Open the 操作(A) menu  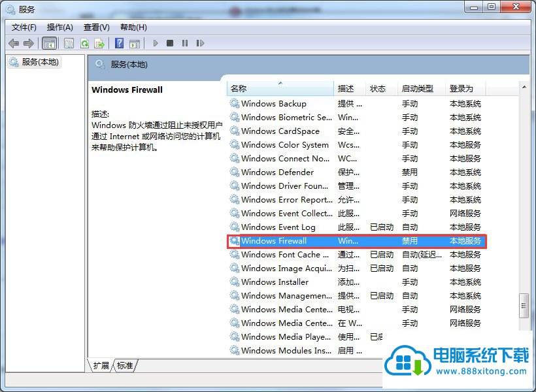click(x=60, y=27)
